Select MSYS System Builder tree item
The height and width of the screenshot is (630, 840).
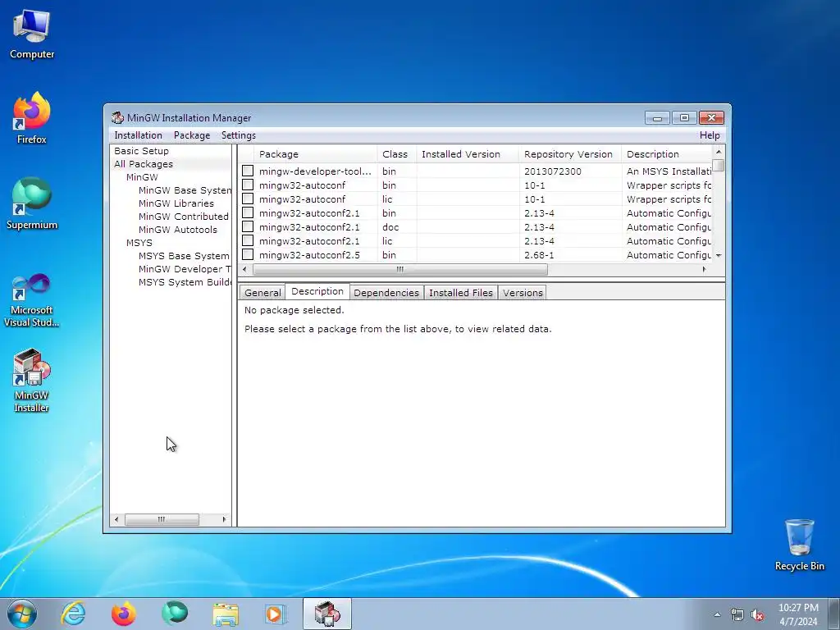click(x=185, y=282)
